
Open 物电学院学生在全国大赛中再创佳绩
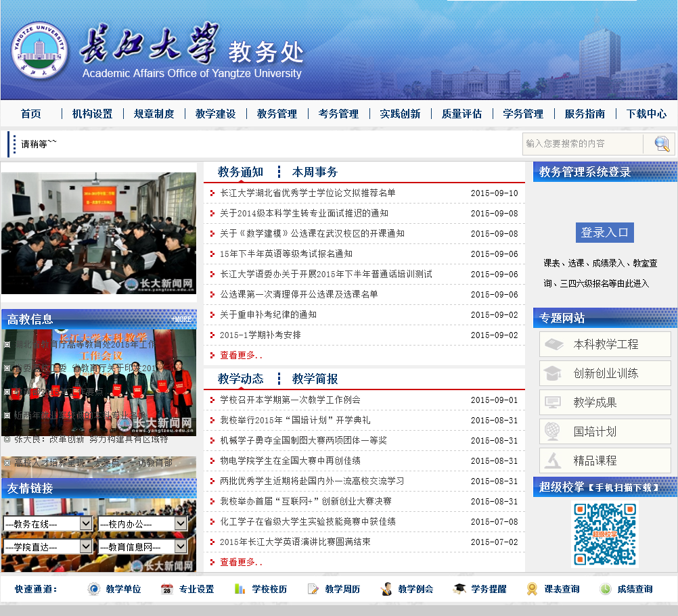(x=290, y=460)
